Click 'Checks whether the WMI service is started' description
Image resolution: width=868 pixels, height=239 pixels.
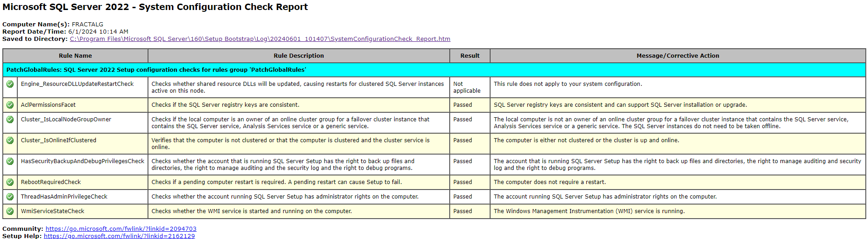pyautogui.click(x=252, y=211)
